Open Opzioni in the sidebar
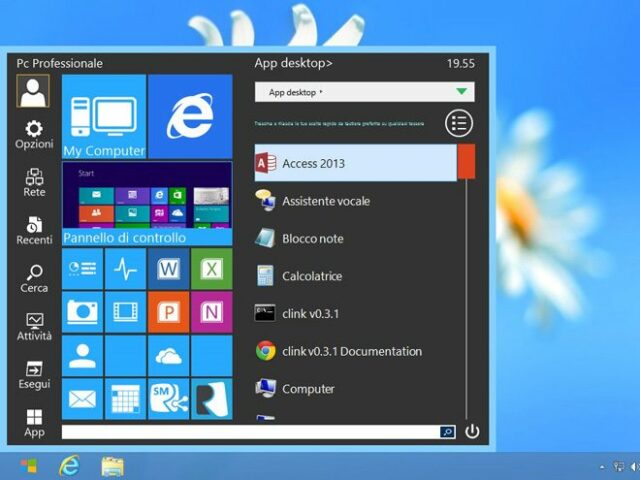Viewport: 640px width, 480px height. click(34, 135)
